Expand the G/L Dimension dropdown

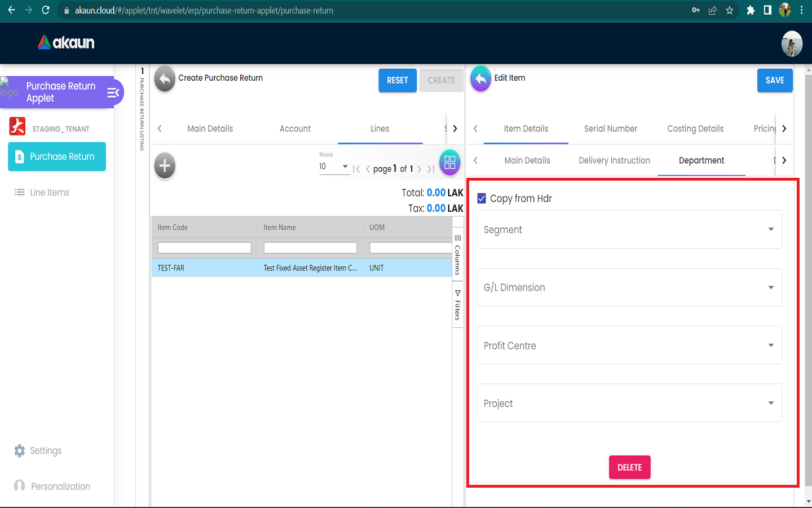(x=629, y=287)
